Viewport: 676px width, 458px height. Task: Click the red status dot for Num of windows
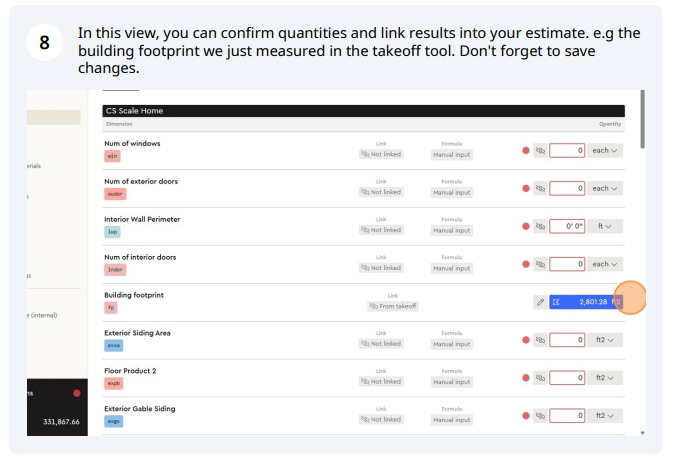pos(526,151)
